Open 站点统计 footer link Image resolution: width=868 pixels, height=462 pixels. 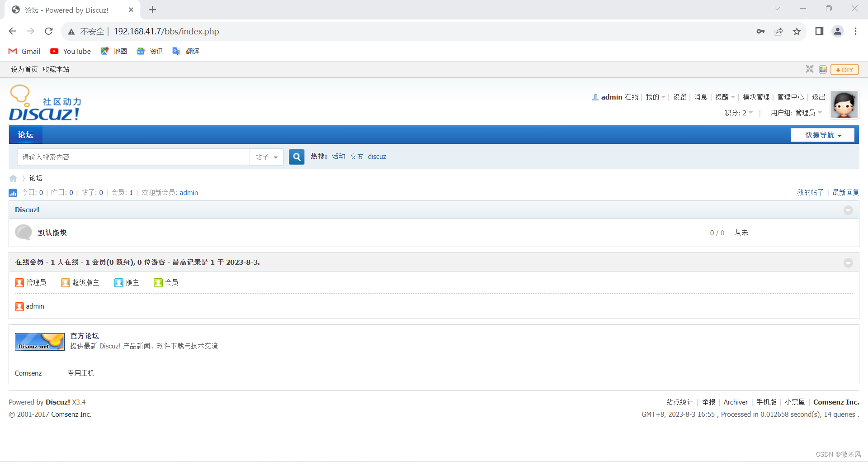click(679, 402)
